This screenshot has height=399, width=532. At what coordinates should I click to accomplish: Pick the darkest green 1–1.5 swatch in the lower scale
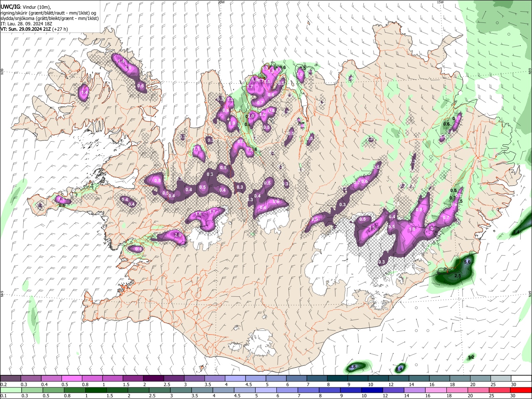click(96, 390)
